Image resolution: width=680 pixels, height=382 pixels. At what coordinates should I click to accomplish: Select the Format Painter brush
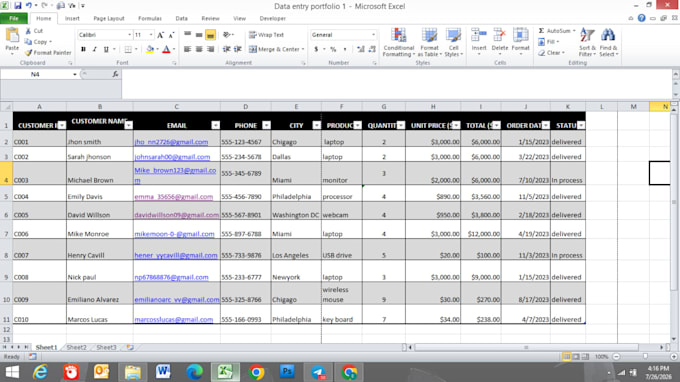(x=28, y=52)
